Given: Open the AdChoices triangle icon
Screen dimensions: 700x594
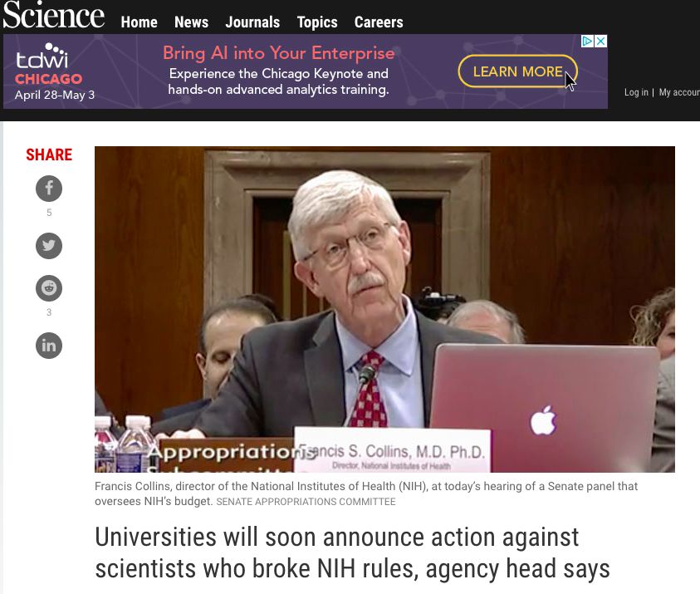Looking at the screenshot, I should [x=587, y=42].
